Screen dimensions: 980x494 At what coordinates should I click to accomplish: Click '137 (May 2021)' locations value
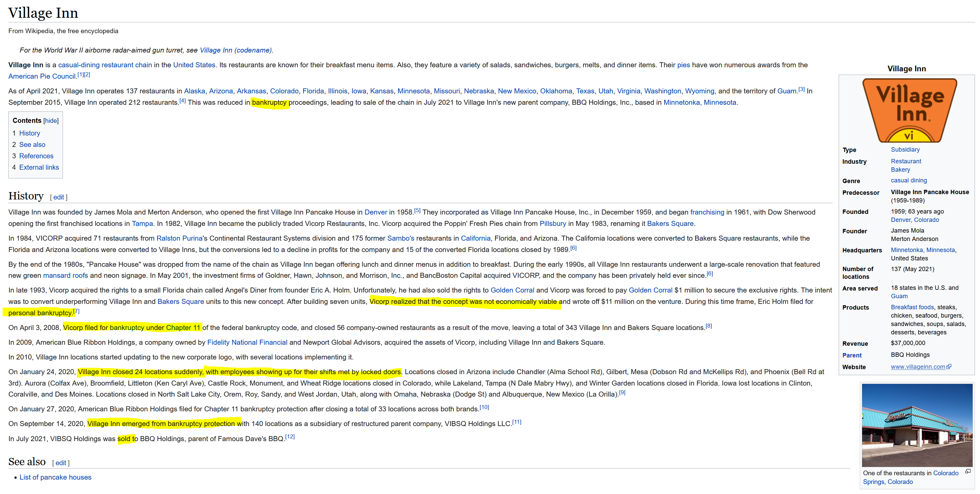coord(912,269)
